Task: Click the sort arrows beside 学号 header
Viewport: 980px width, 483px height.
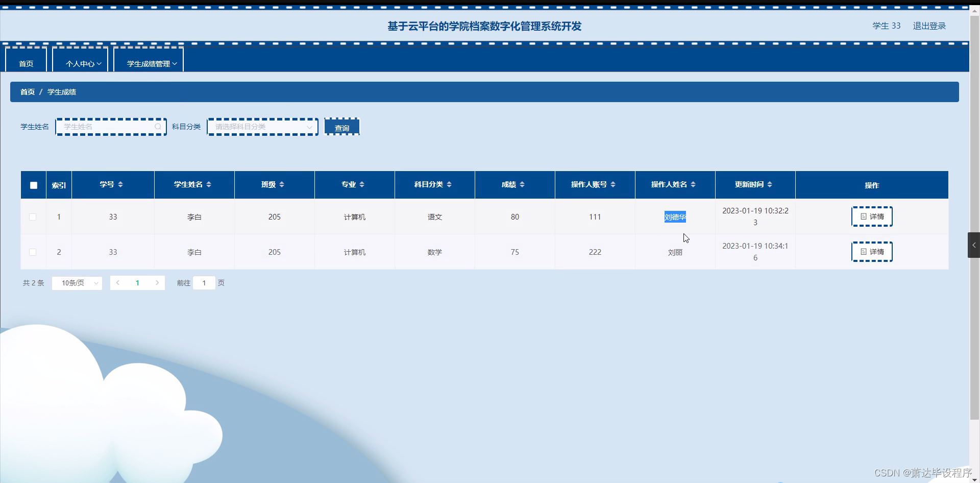Action: 120,184
